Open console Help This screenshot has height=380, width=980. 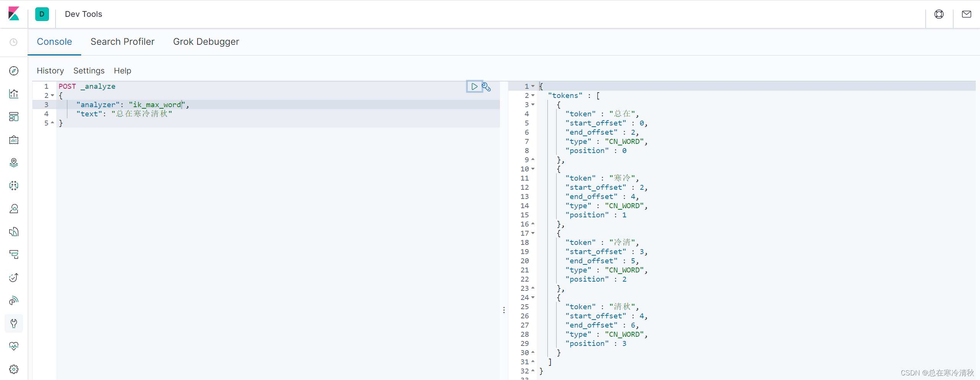[122, 71]
